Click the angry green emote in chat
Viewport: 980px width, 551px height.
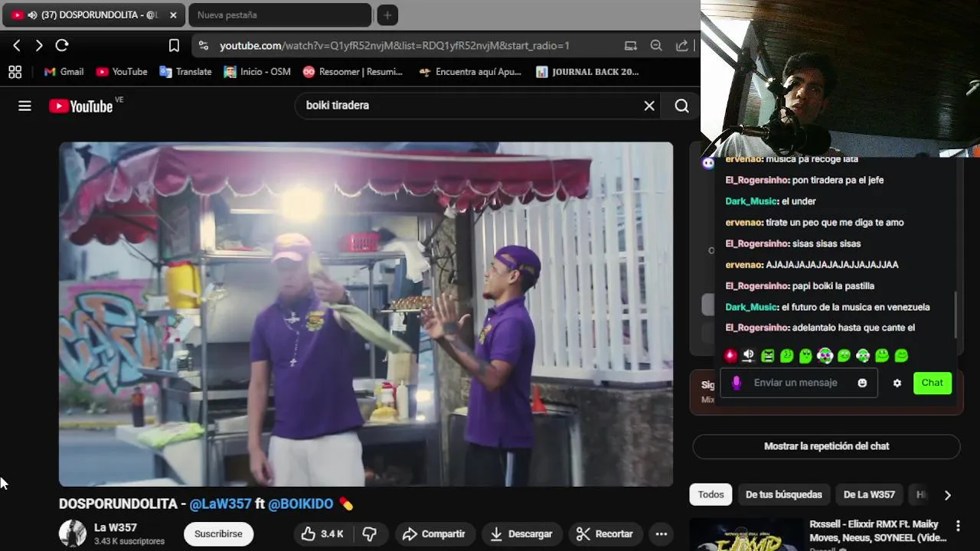click(x=768, y=355)
